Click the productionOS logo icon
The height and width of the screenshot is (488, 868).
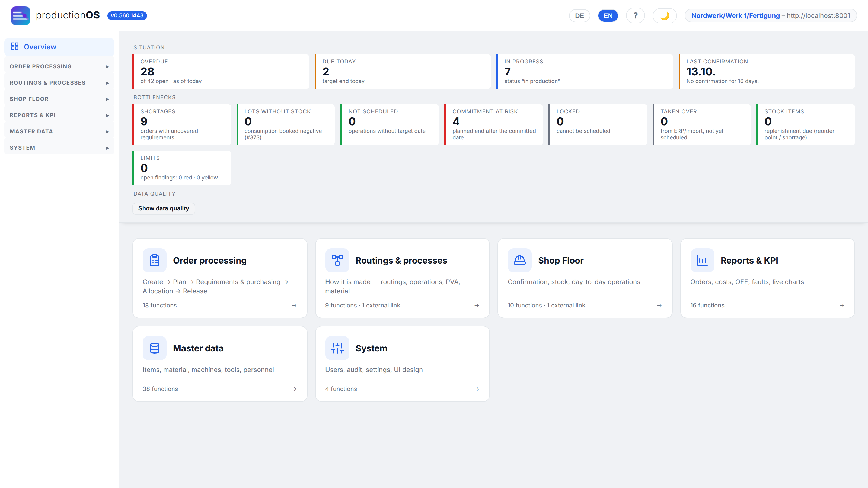point(20,15)
